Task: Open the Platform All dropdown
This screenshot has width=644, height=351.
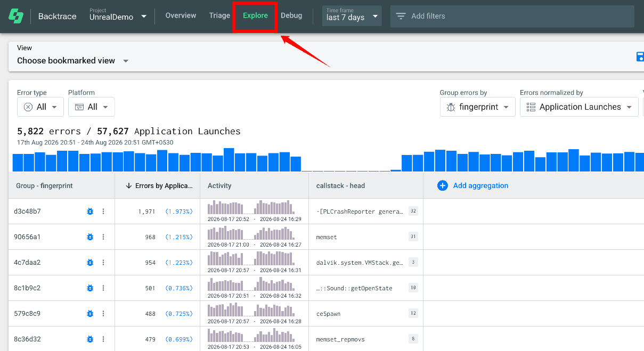Action: (x=92, y=107)
